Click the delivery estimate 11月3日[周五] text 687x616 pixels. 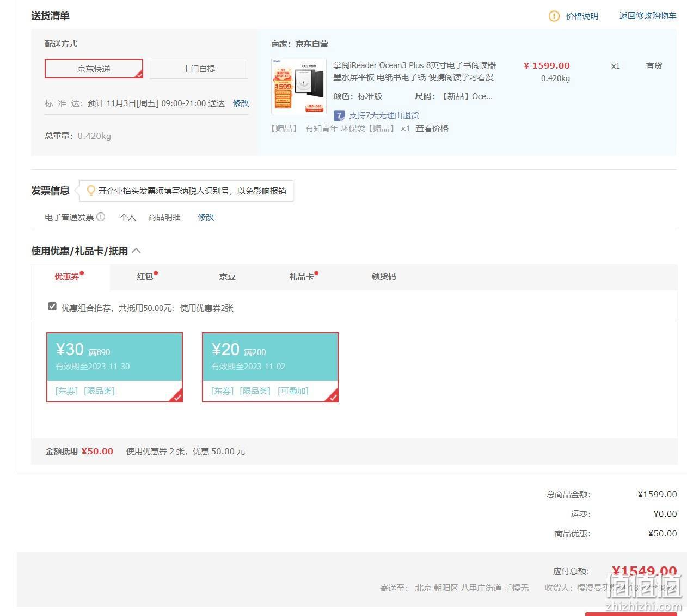pyautogui.click(x=156, y=103)
